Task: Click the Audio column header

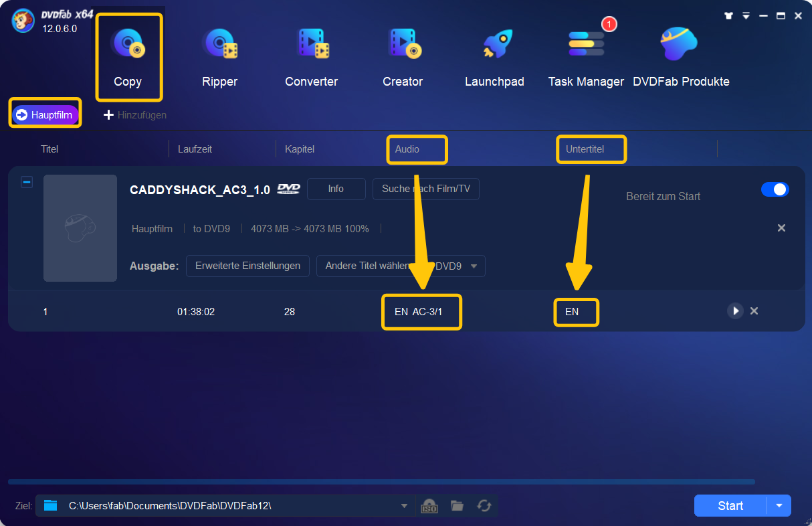Action: point(407,149)
